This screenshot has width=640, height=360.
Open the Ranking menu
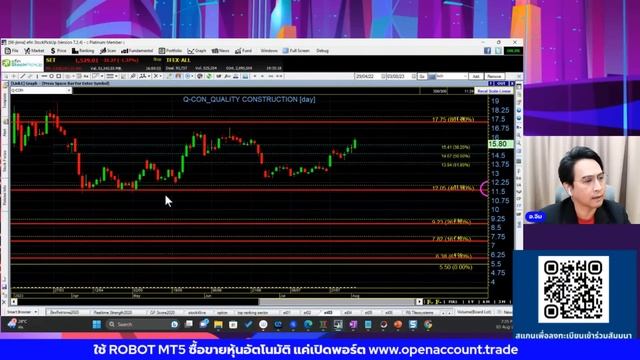coord(83,51)
